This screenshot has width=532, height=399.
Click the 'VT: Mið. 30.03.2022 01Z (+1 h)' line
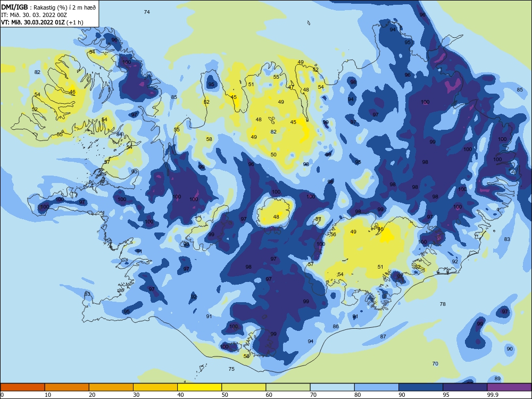click(42, 22)
